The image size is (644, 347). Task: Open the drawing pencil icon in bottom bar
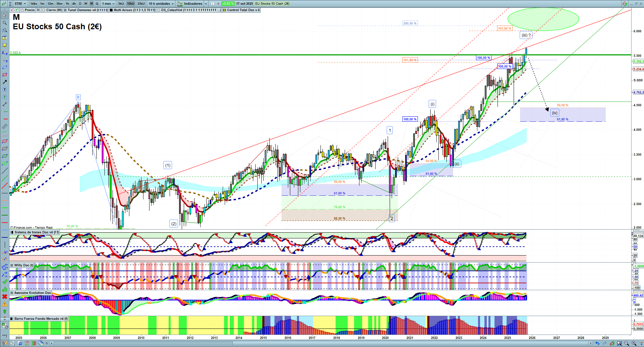pyautogui.click(x=5, y=343)
